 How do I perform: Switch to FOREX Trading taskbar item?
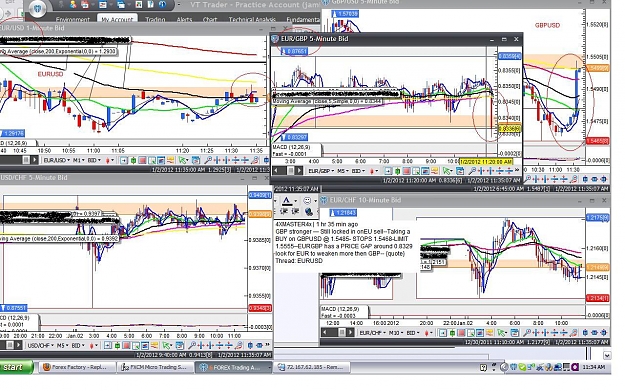pos(234,367)
